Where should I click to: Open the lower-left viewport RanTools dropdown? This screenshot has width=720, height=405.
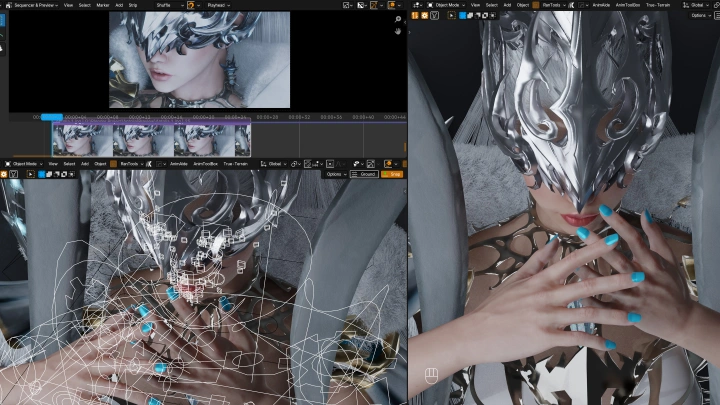[131, 164]
